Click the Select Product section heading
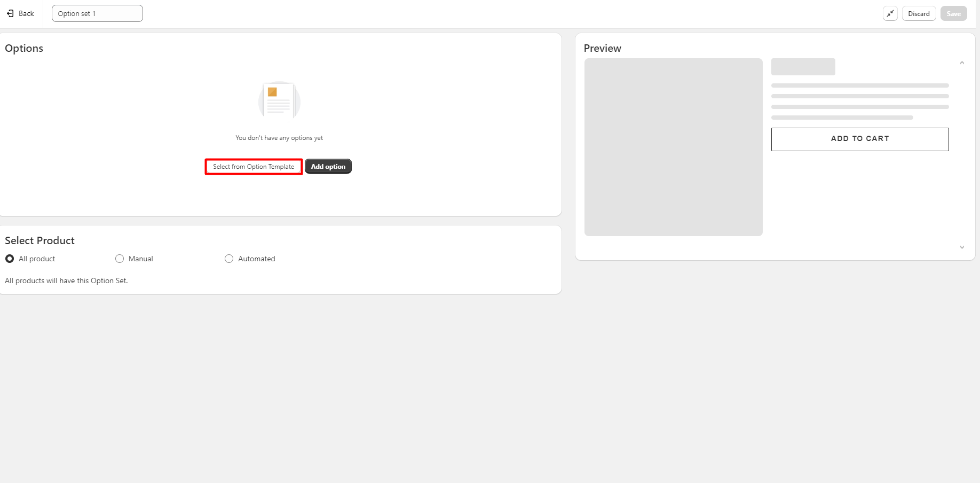Image resolution: width=980 pixels, height=483 pixels. click(39, 240)
